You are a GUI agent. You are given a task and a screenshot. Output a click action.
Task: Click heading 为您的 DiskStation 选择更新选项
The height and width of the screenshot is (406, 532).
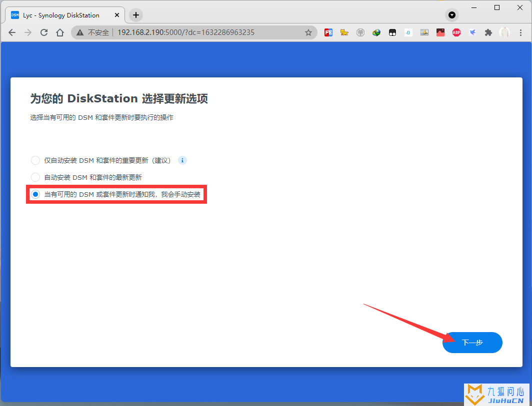119,98
